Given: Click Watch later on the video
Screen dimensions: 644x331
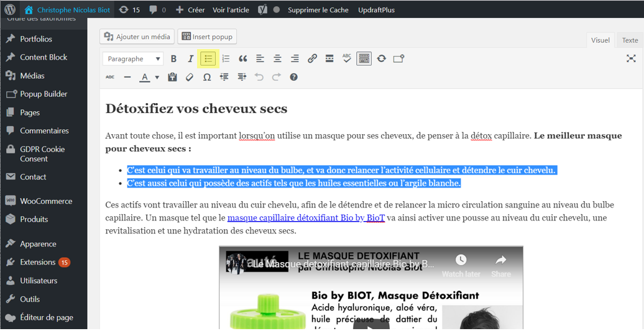Looking at the screenshot, I should [x=461, y=266].
